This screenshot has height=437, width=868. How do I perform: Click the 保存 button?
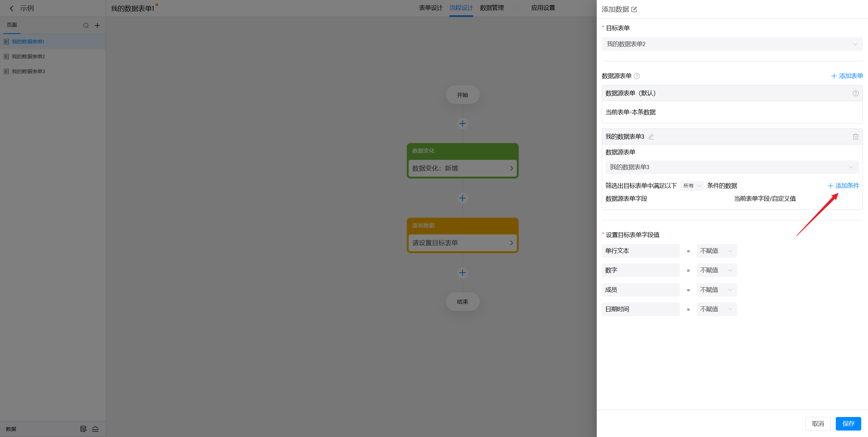[x=848, y=424]
